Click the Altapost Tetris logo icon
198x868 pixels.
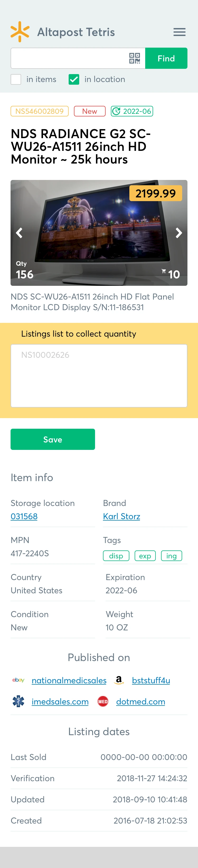click(20, 32)
